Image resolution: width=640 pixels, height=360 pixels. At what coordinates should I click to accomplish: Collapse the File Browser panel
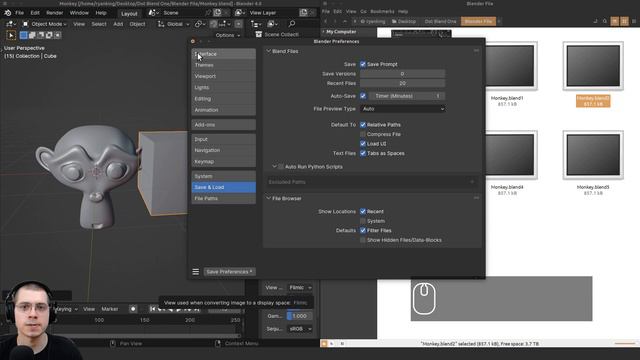pyautogui.click(x=269, y=198)
